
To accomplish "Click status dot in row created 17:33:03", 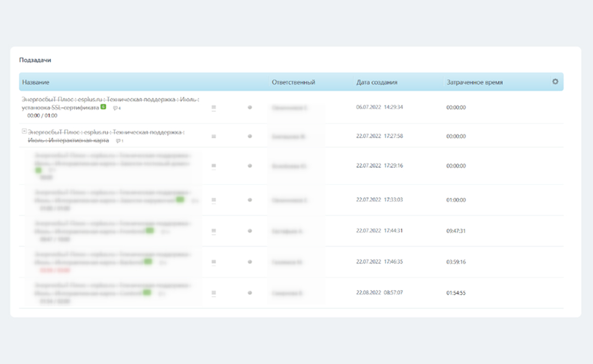I will 250,200.
